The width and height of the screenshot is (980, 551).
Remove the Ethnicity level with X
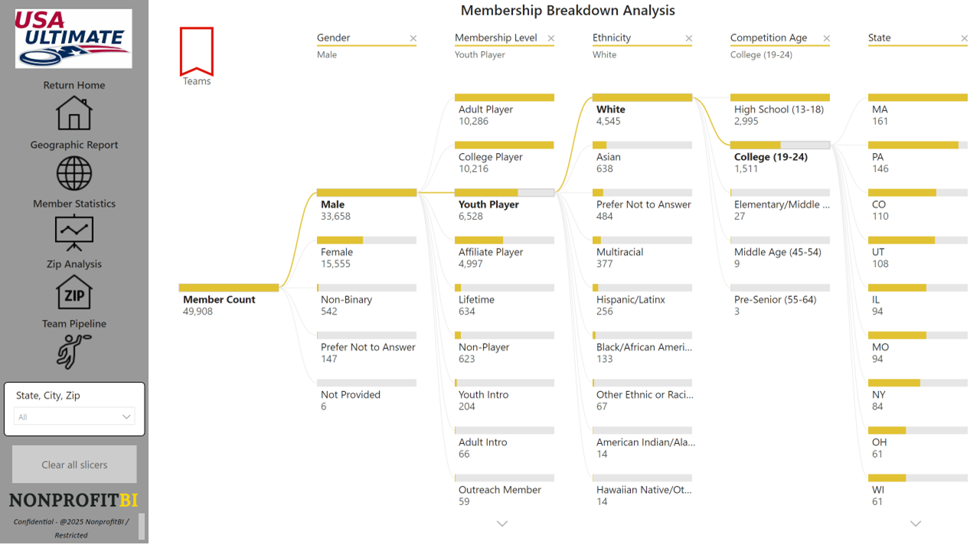(x=689, y=38)
